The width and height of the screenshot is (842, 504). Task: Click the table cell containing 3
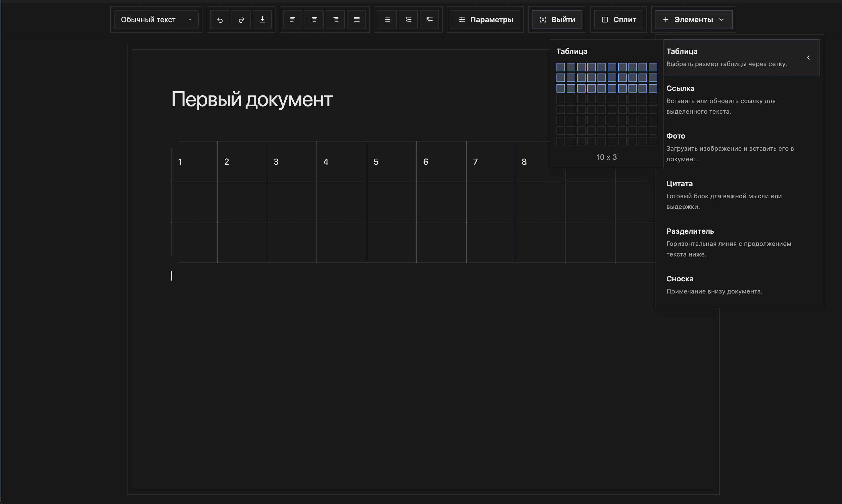click(292, 162)
